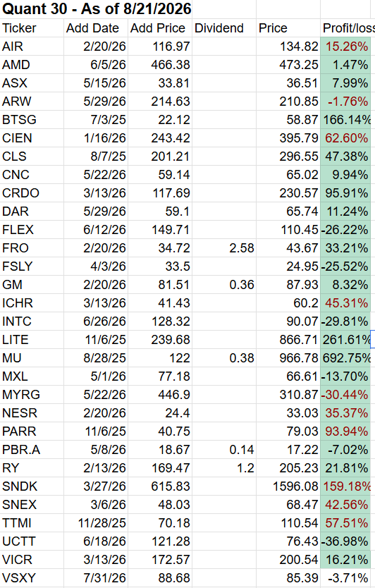The width and height of the screenshot is (375, 588).
Task: Select the Quant 30 title cell
Action: click(97, 9)
